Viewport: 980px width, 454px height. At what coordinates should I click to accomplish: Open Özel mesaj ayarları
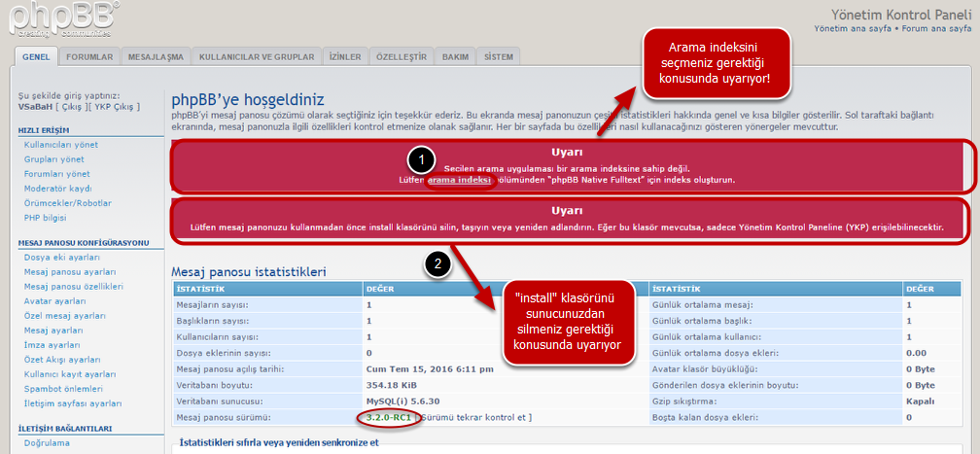tap(64, 316)
